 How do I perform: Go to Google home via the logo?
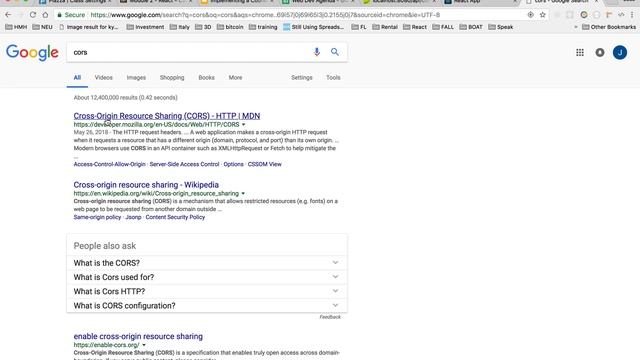(x=32, y=53)
